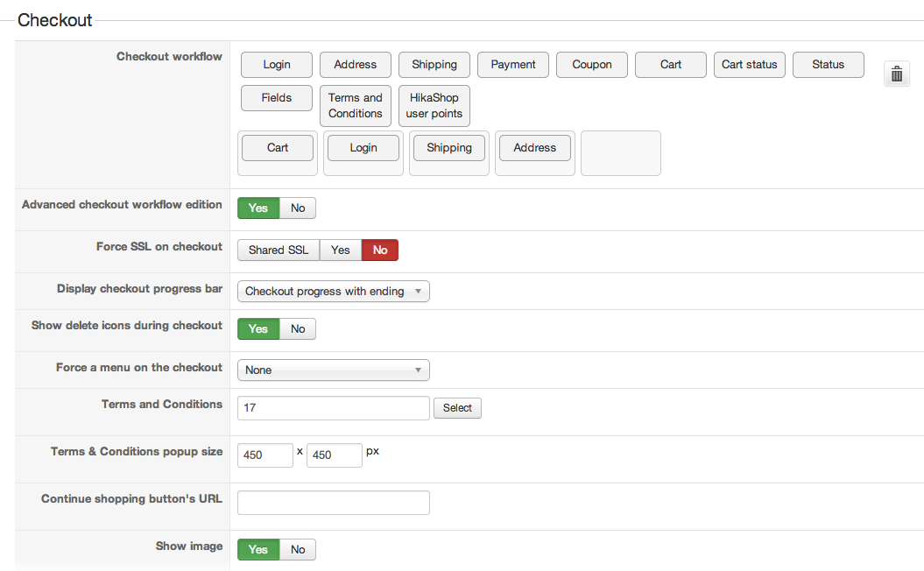Set Advanced checkout workflow edition to No
This screenshot has height=571, width=924.
coord(298,208)
